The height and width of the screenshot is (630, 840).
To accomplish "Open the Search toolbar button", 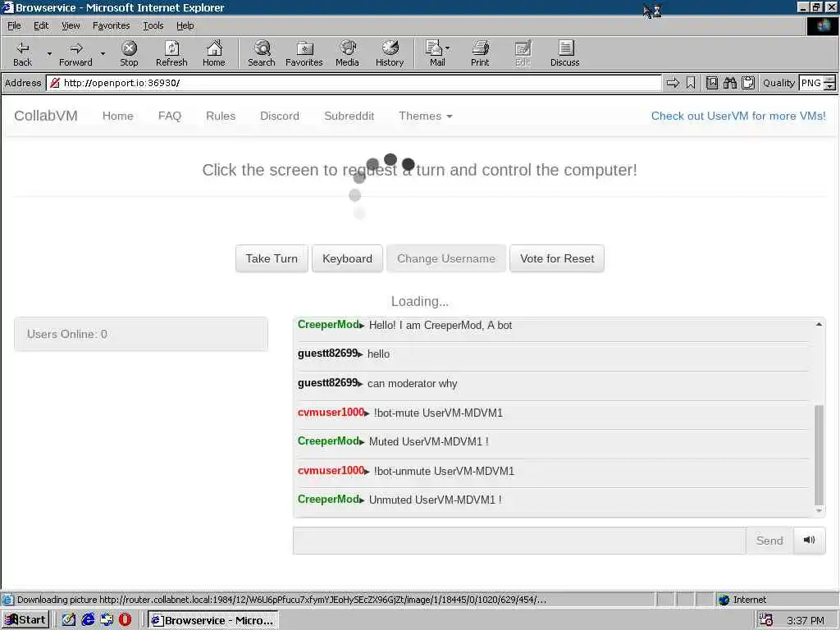I will 262,53.
